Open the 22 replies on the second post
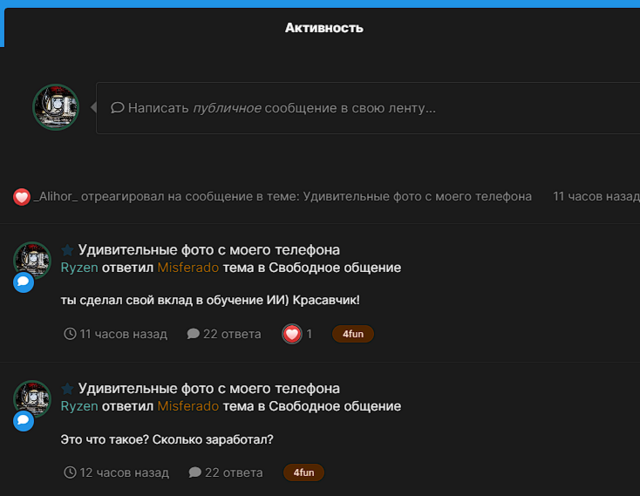Image resolution: width=640 pixels, height=496 pixels. point(226,472)
